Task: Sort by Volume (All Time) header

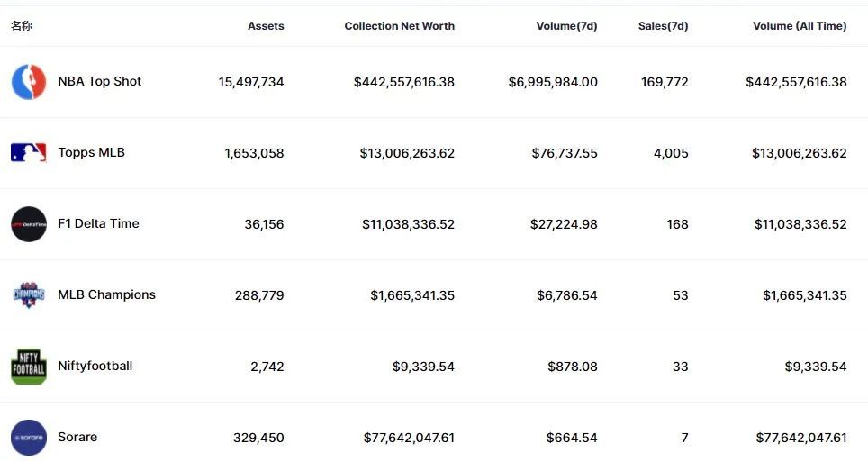Action: (x=800, y=26)
